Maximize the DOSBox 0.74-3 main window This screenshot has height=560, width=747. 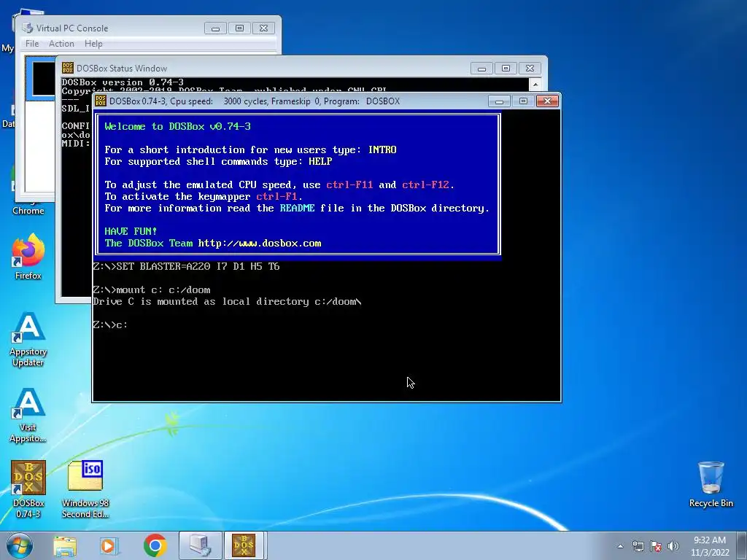(x=523, y=101)
